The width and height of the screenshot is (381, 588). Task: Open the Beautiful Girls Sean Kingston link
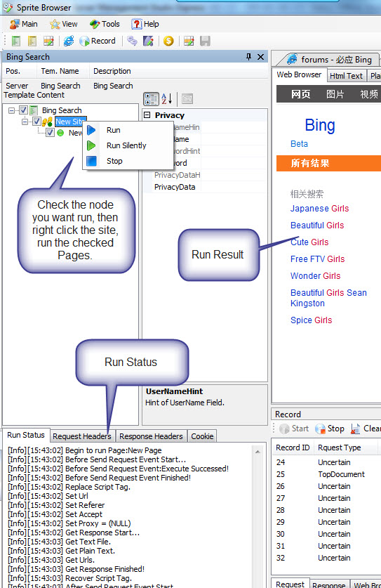tap(328, 298)
